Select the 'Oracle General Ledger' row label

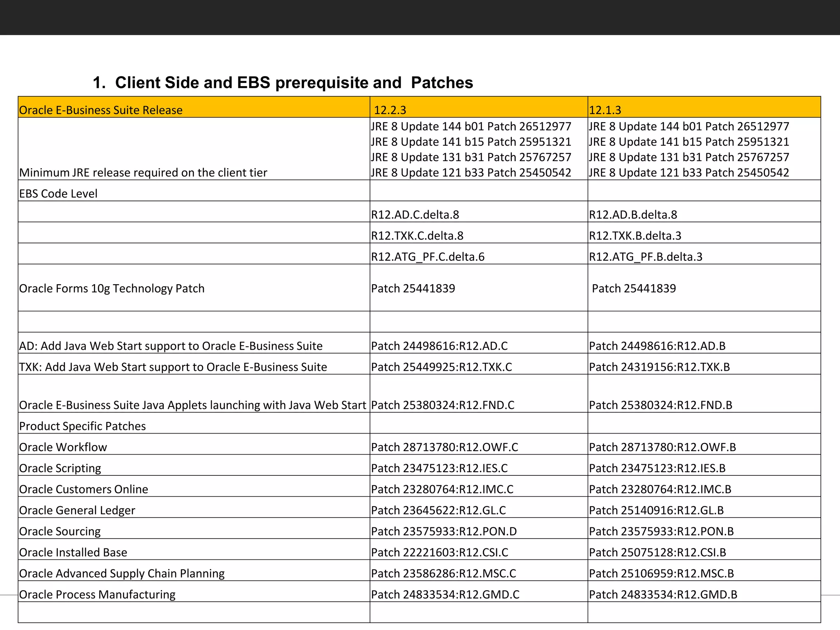tap(77, 510)
